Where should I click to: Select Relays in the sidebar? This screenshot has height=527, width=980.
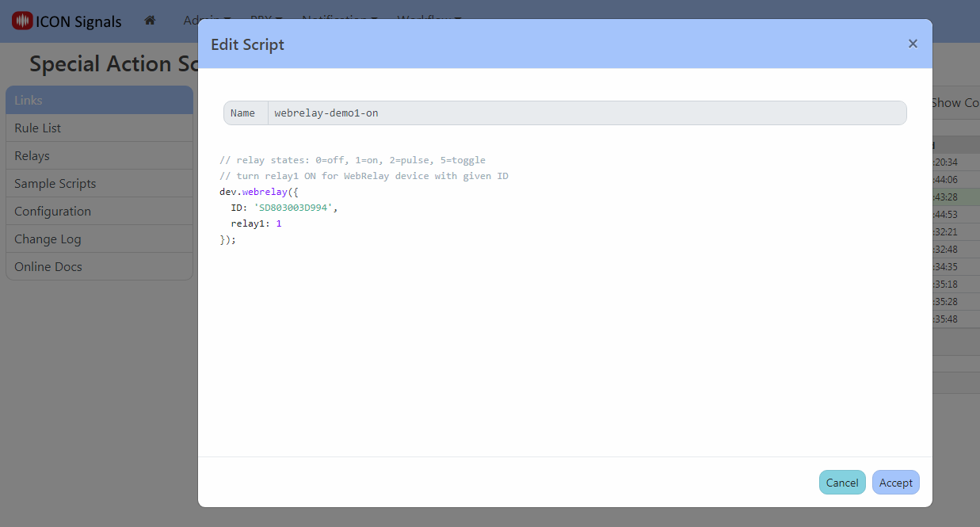point(32,155)
